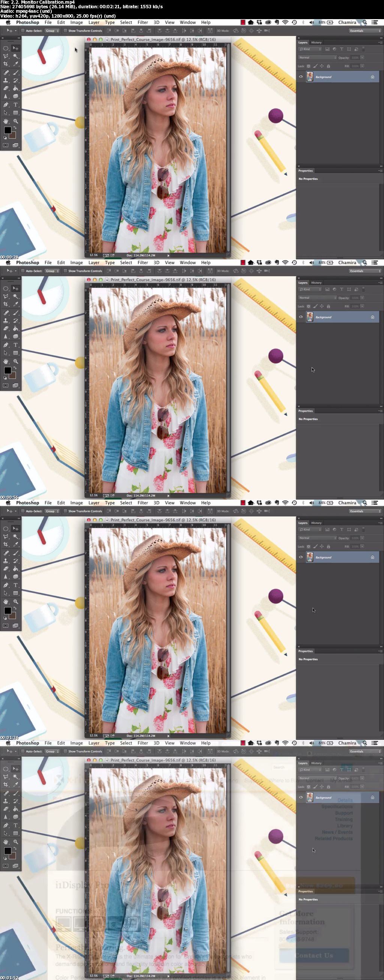
Task: Select the Eyedropper tool in the 00:00:28 frame
Action: (x=16, y=64)
